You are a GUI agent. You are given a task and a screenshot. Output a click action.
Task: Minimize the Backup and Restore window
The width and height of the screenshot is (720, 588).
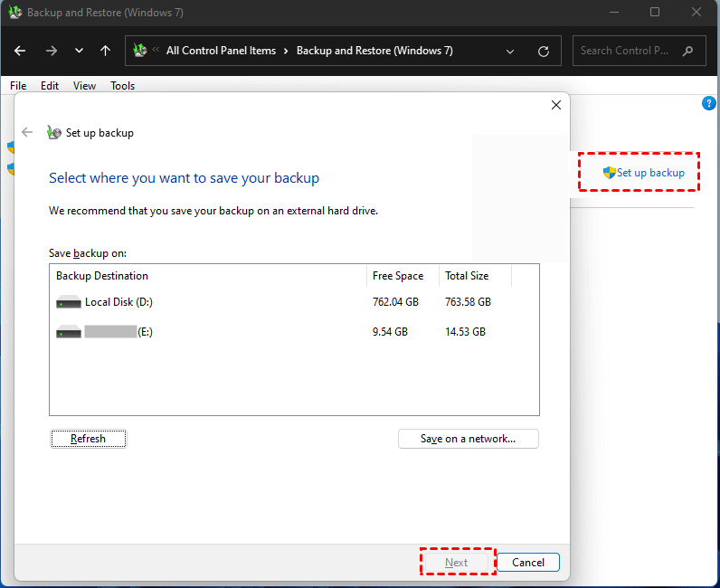(x=614, y=12)
